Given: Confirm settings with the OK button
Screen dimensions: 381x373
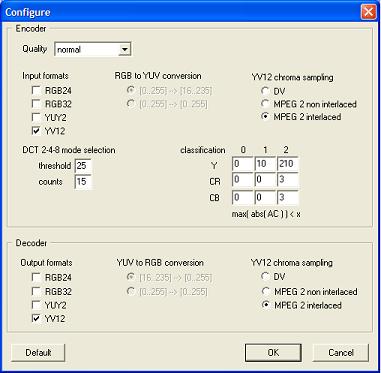Looking at the screenshot, I should pyautogui.click(x=273, y=353).
